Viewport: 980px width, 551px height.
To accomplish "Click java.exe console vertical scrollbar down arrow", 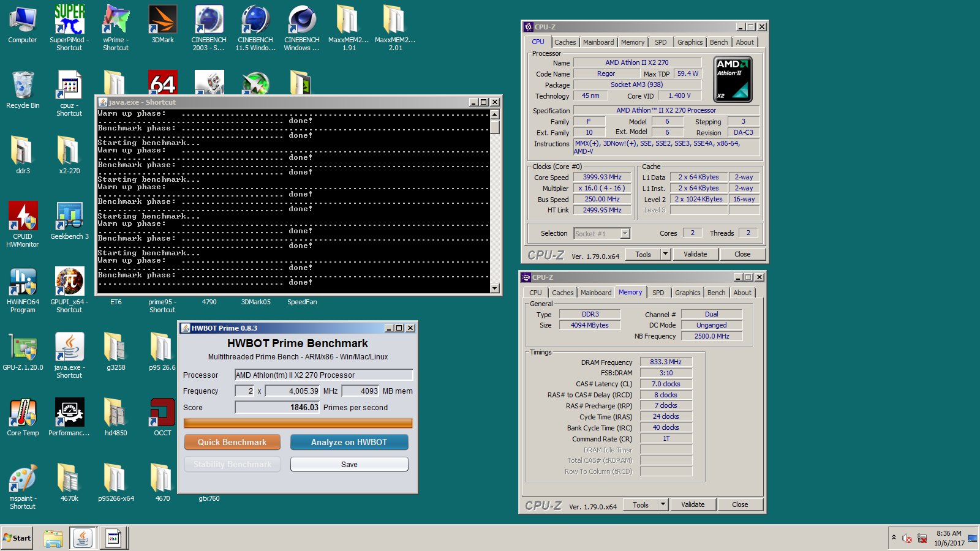I will click(x=495, y=288).
